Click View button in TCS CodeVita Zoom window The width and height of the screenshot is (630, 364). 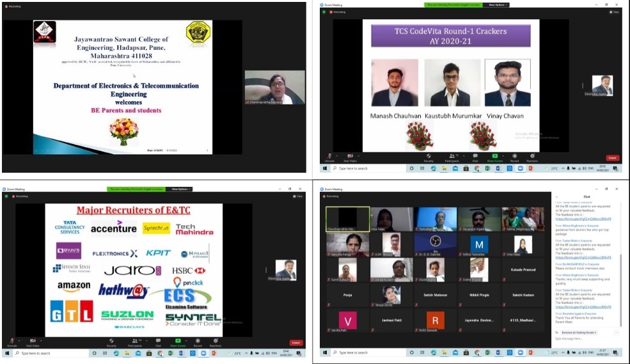click(615, 12)
